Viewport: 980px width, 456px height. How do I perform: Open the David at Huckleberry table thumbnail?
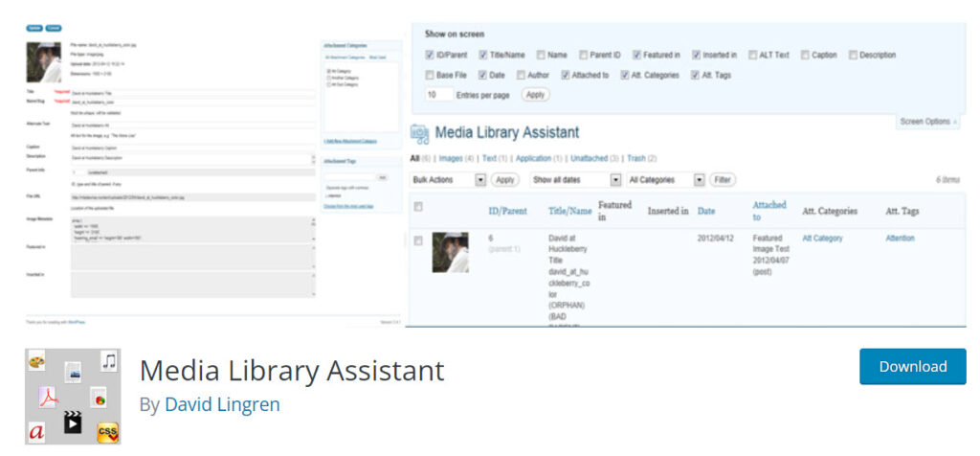tap(450, 252)
